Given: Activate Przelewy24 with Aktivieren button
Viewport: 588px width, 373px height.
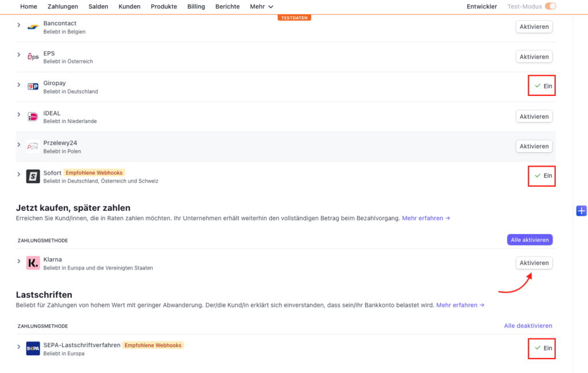Looking at the screenshot, I should tap(534, 147).
